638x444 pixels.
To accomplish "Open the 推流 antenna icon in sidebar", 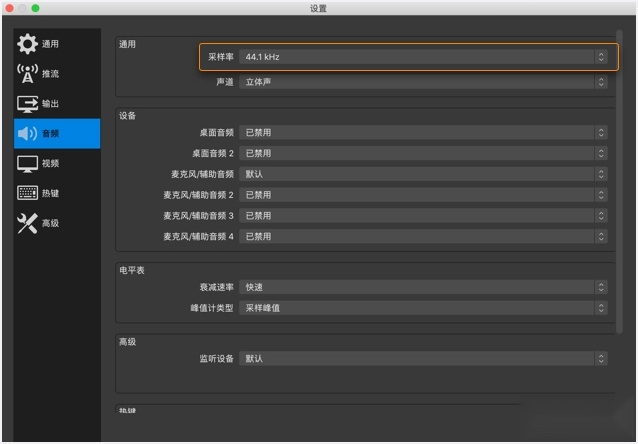I will (x=27, y=73).
